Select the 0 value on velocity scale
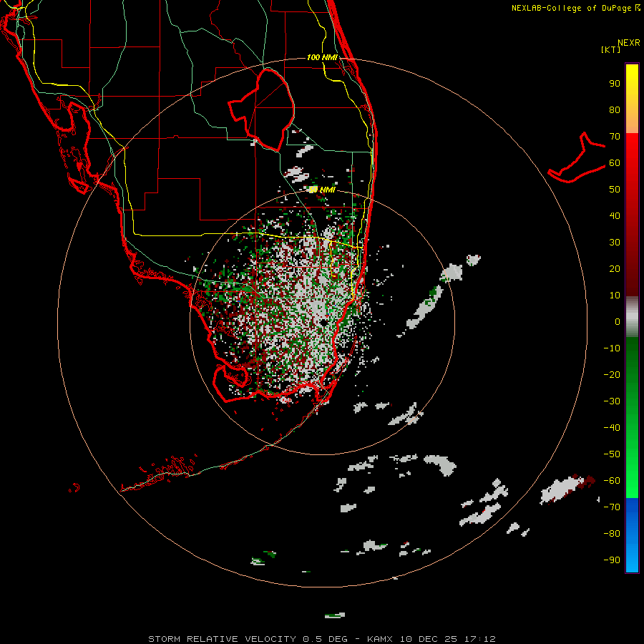 pos(618,322)
